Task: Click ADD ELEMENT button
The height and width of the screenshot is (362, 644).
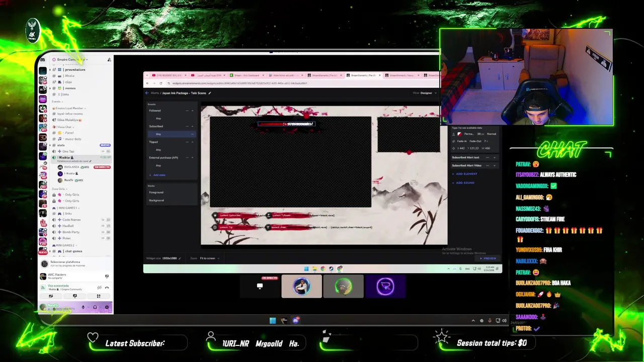Action: click(x=464, y=174)
